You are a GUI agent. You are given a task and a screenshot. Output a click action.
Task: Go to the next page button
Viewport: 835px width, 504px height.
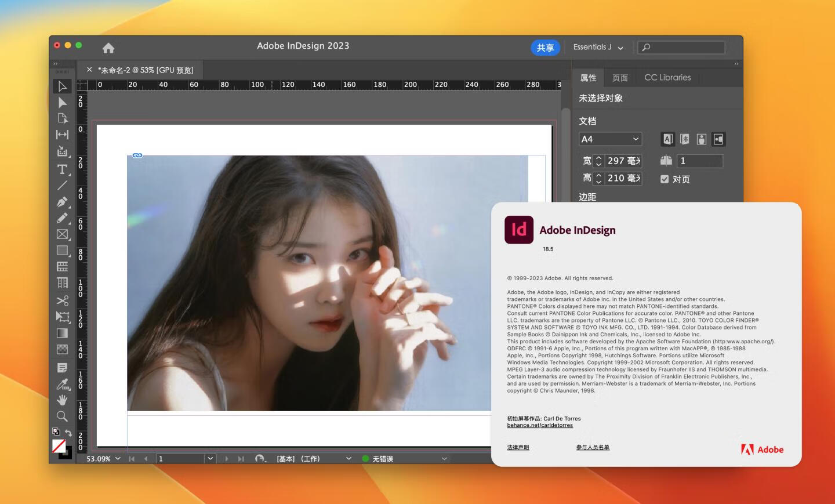tap(226, 459)
